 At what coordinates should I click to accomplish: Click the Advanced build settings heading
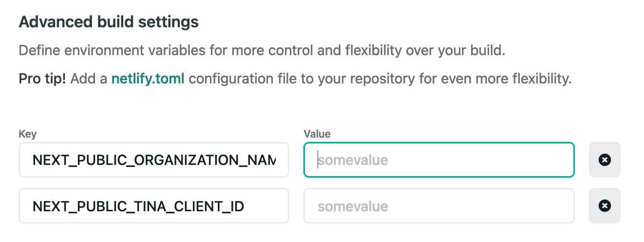[x=109, y=22]
